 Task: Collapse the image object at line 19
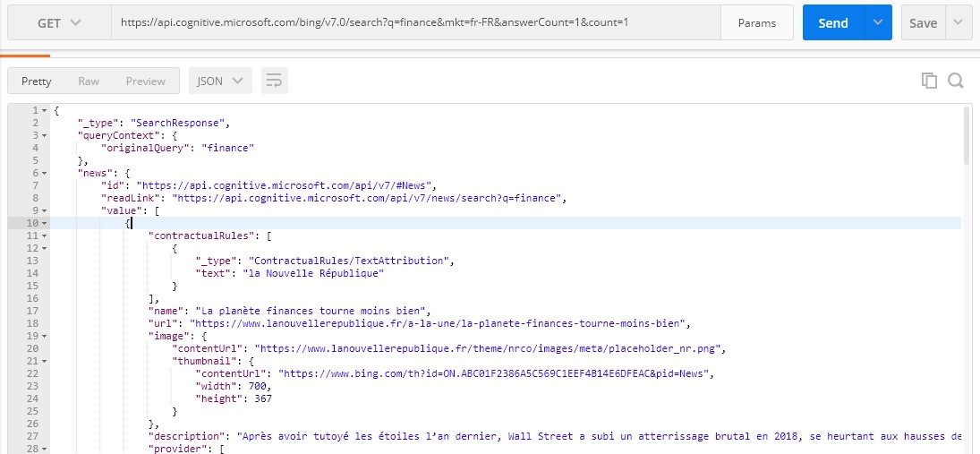(45, 336)
